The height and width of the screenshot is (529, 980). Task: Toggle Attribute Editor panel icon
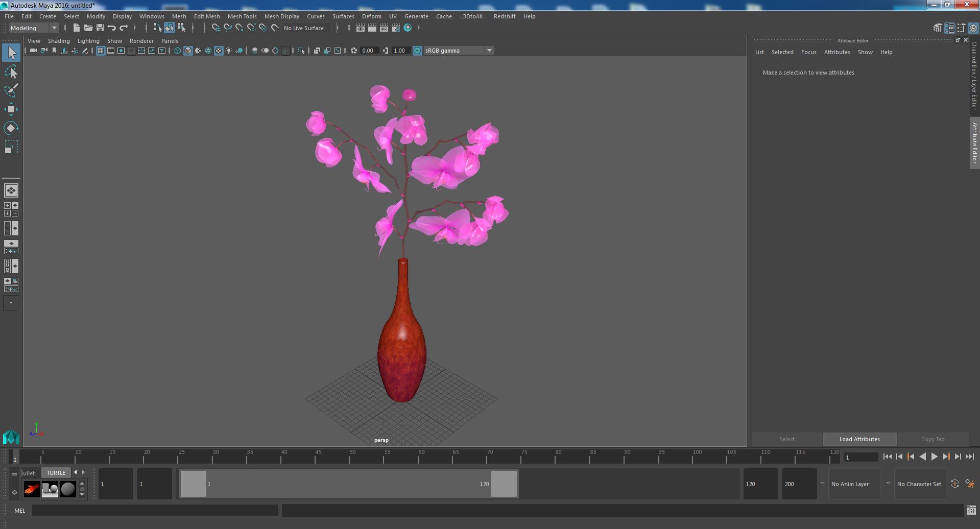click(x=949, y=28)
